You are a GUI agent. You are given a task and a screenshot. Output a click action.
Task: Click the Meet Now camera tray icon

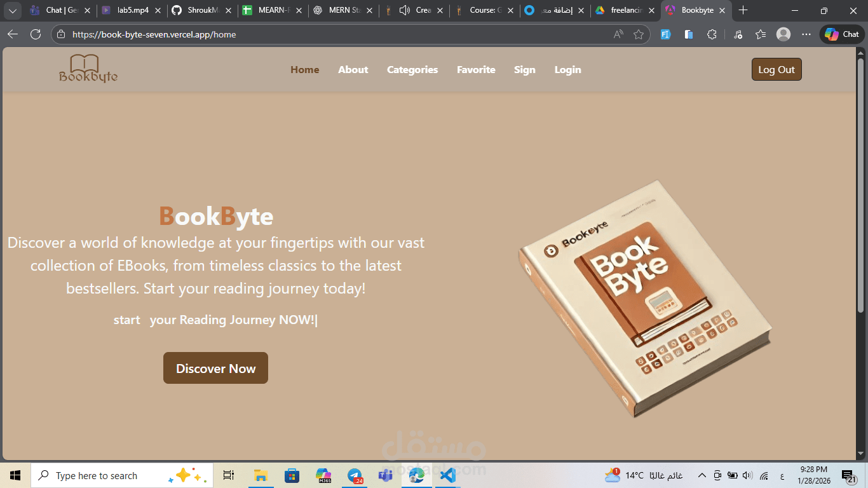[717, 475]
